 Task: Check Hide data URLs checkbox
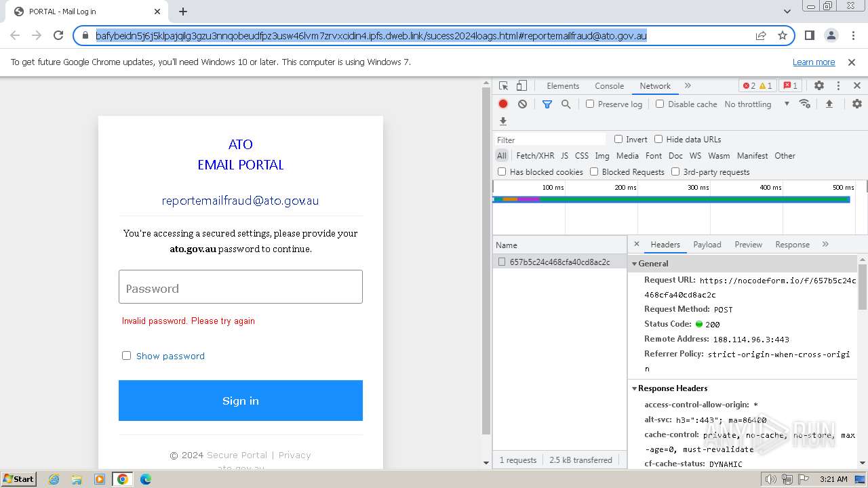coord(658,139)
